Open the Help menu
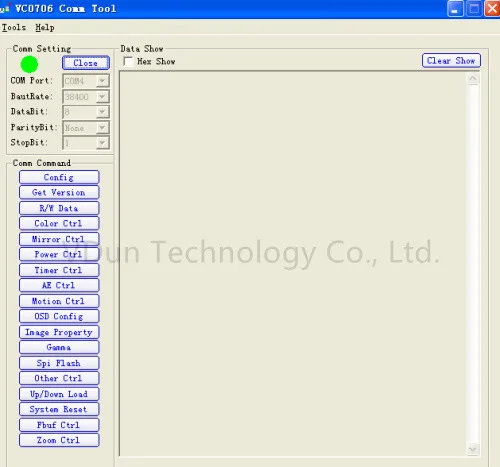The width and height of the screenshot is (500, 467). tap(45, 28)
